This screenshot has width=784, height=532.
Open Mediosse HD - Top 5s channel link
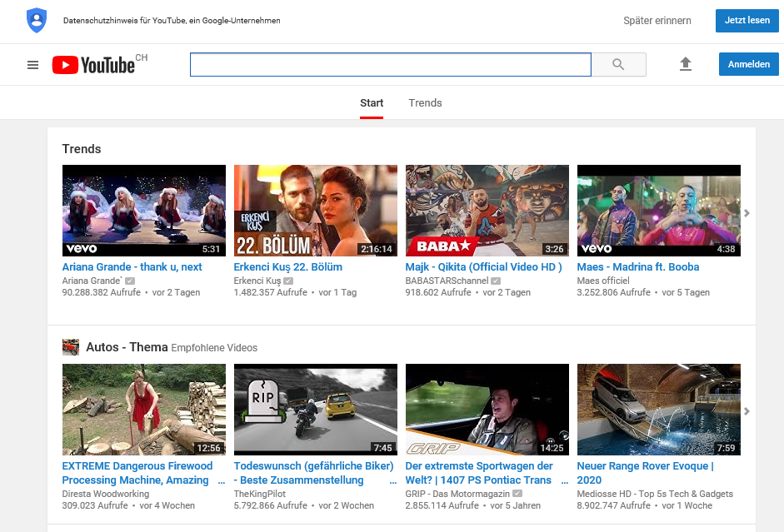click(655, 494)
